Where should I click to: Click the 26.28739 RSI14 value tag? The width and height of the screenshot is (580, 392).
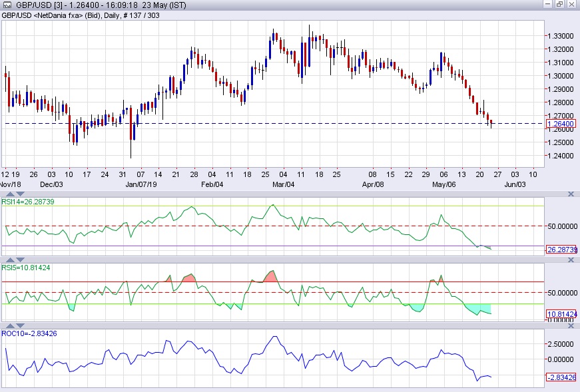click(561, 250)
